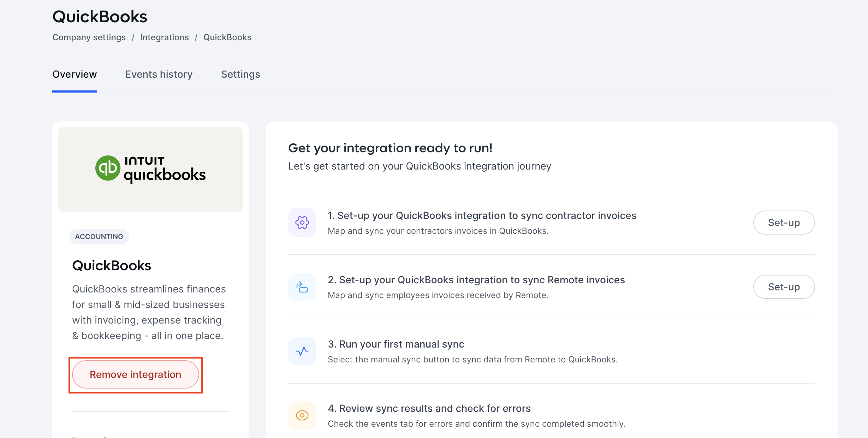This screenshot has width=868, height=438.
Task: Click 'Select the manual sync button' description
Action: (473, 360)
